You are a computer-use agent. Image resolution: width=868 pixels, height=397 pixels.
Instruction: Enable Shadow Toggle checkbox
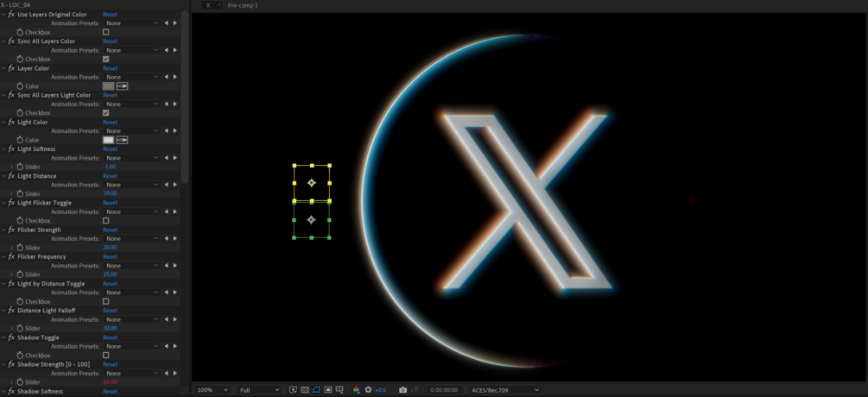tap(105, 356)
